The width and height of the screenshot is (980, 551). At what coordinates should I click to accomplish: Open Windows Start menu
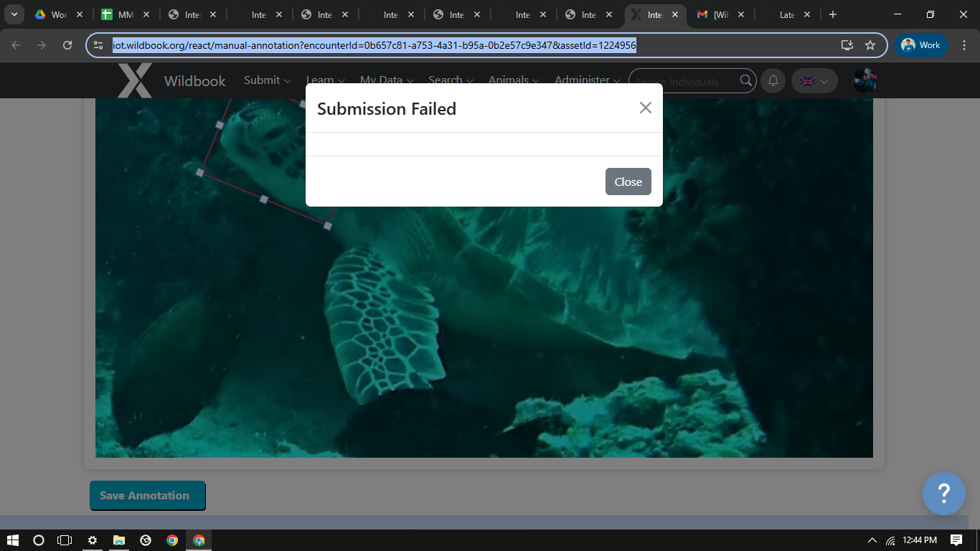12,540
